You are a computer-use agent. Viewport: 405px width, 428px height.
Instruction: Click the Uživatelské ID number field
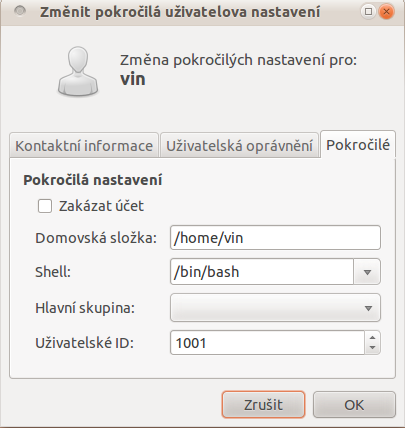[x=267, y=343]
